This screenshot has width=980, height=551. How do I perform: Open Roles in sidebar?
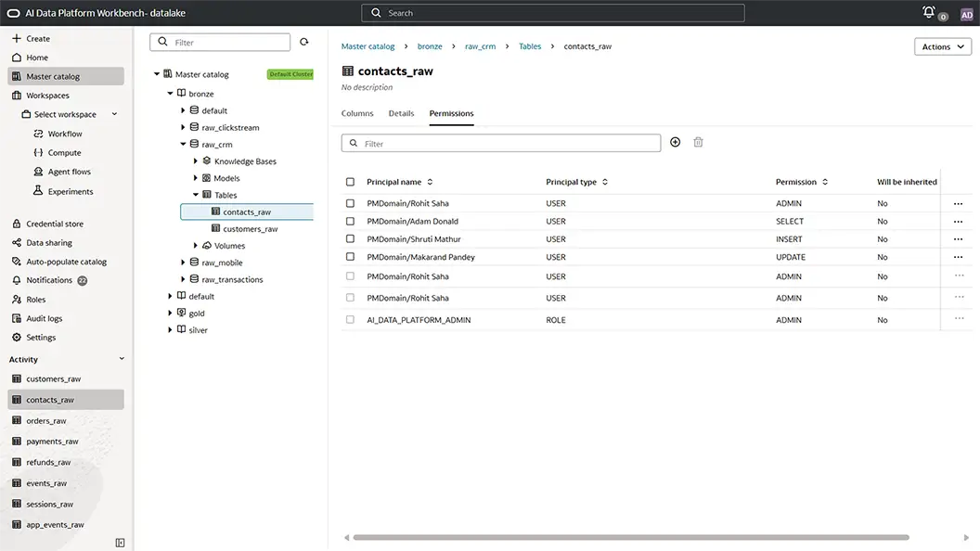pos(35,300)
